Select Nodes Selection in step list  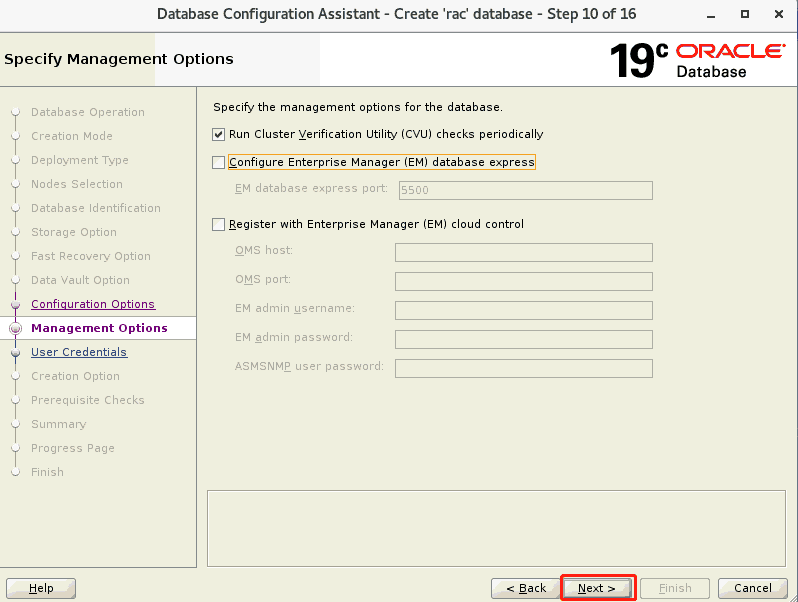77,184
